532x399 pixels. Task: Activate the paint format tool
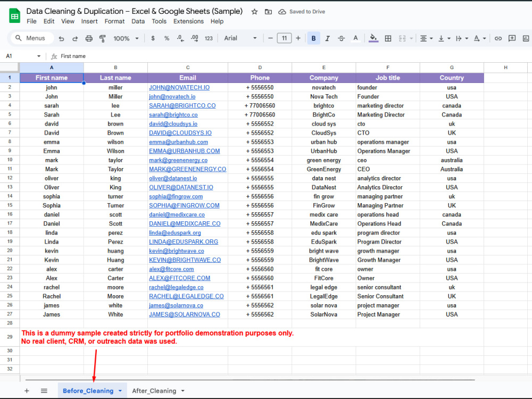coord(103,38)
